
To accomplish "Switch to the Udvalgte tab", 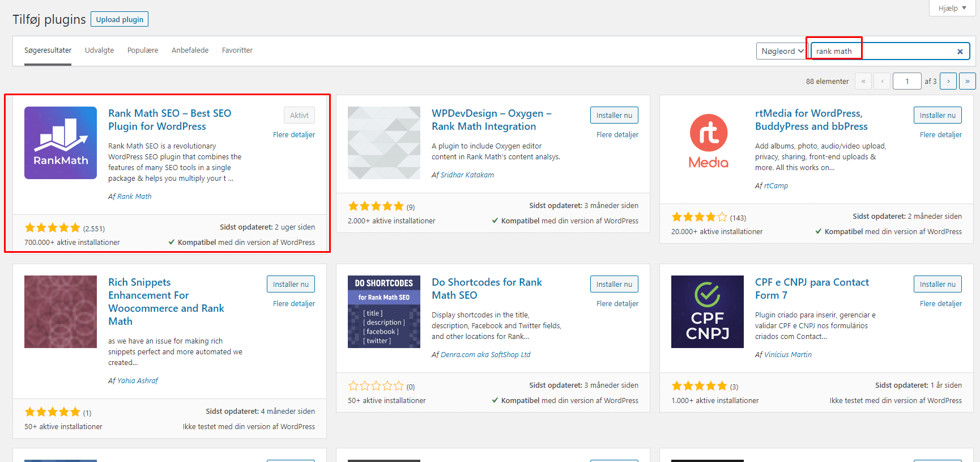I will point(99,50).
